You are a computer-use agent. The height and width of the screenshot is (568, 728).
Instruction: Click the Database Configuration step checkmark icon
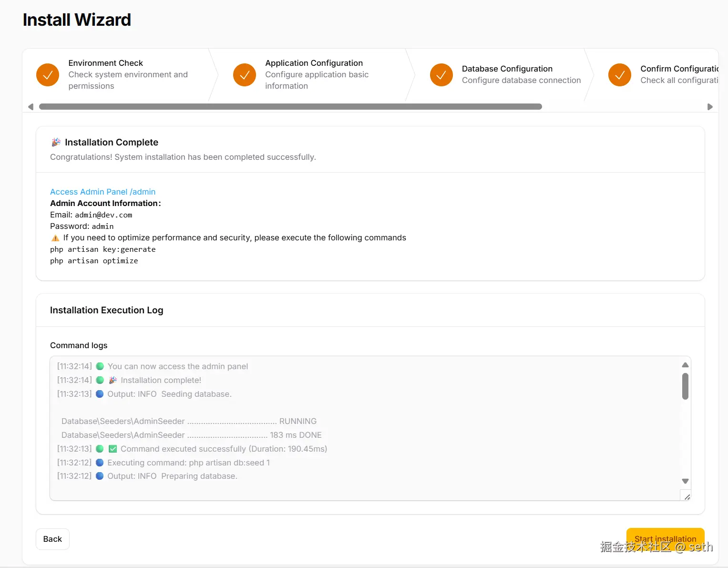441,75
